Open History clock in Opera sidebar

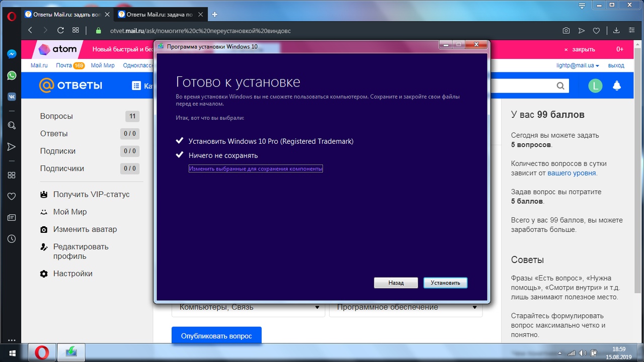11,239
